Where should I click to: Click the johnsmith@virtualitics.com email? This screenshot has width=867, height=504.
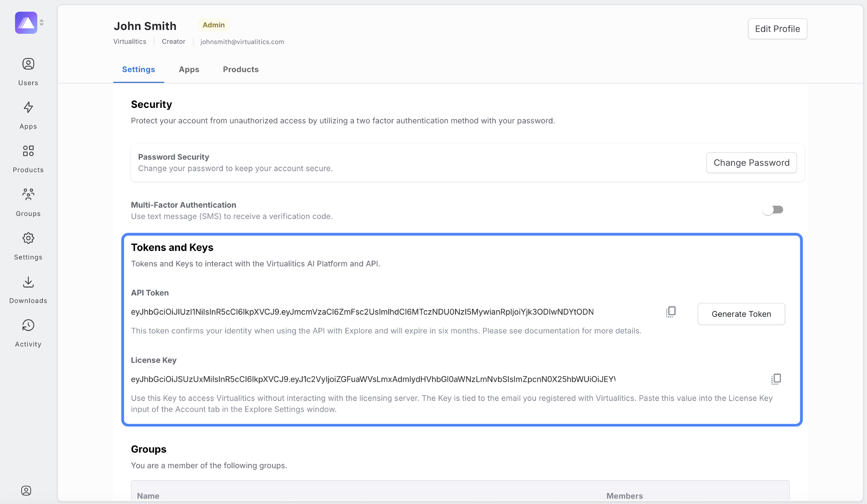[x=242, y=42]
